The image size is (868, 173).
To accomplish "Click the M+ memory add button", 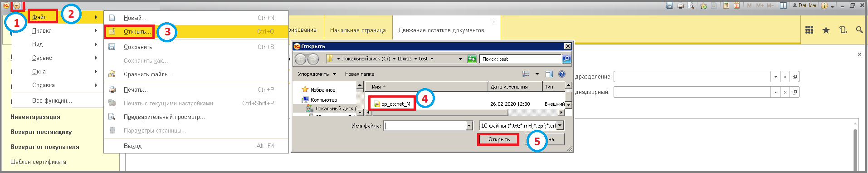I will [x=760, y=5].
